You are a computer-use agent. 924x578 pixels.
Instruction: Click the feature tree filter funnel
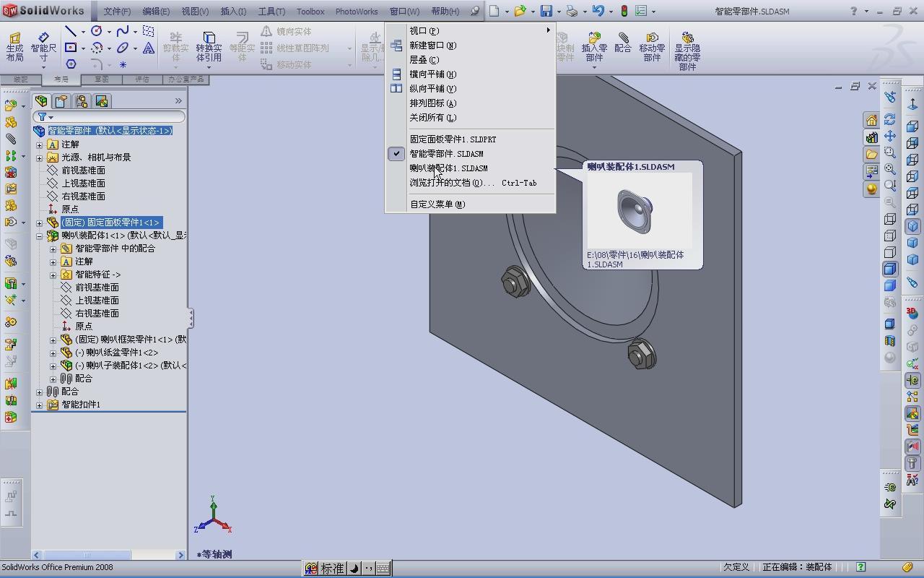(x=43, y=116)
